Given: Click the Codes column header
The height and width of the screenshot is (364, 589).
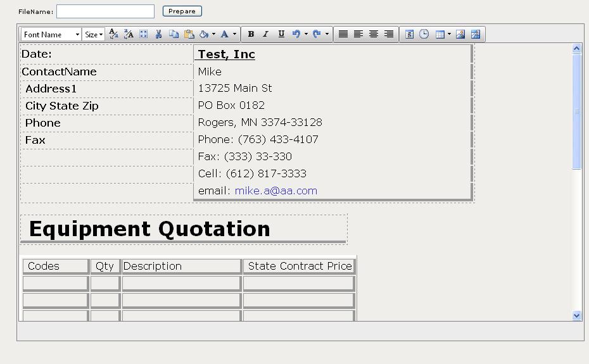Looking at the screenshot, I should click(x=55, y=266).
